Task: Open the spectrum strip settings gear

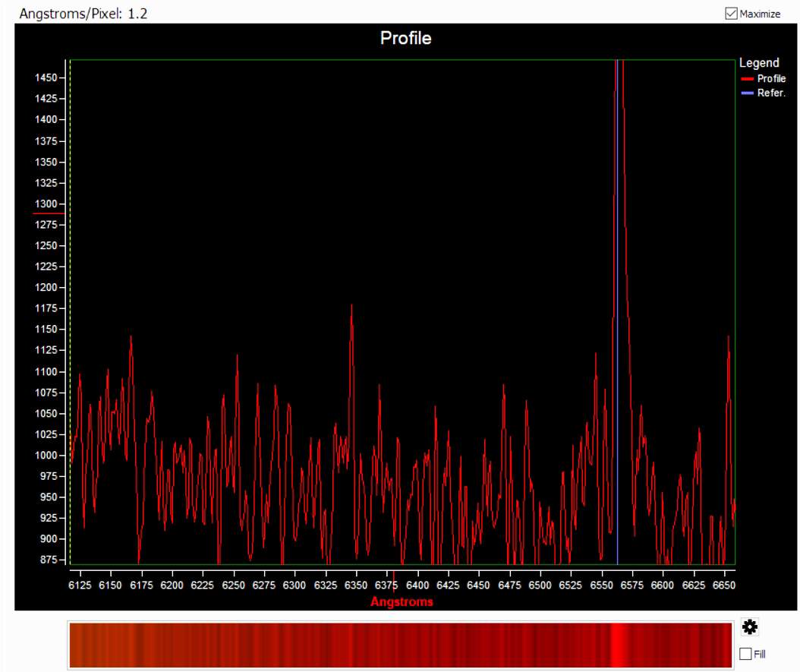Action: 750,627
